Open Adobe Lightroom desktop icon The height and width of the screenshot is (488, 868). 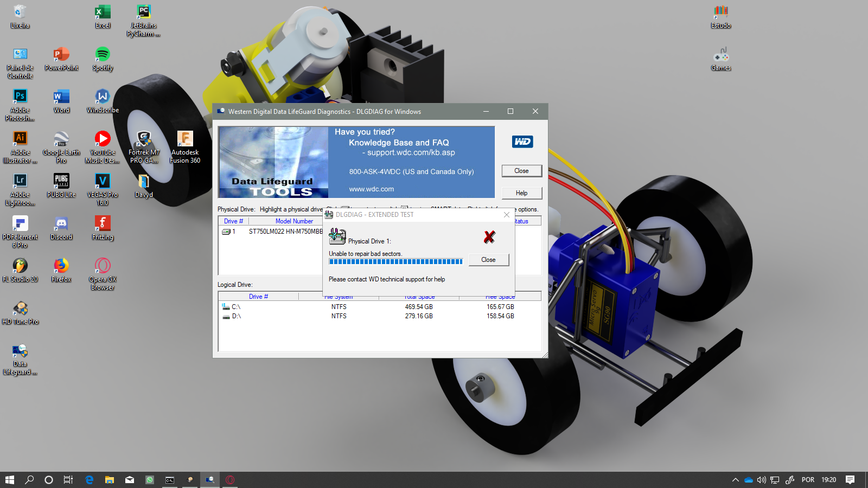(20, 190)
